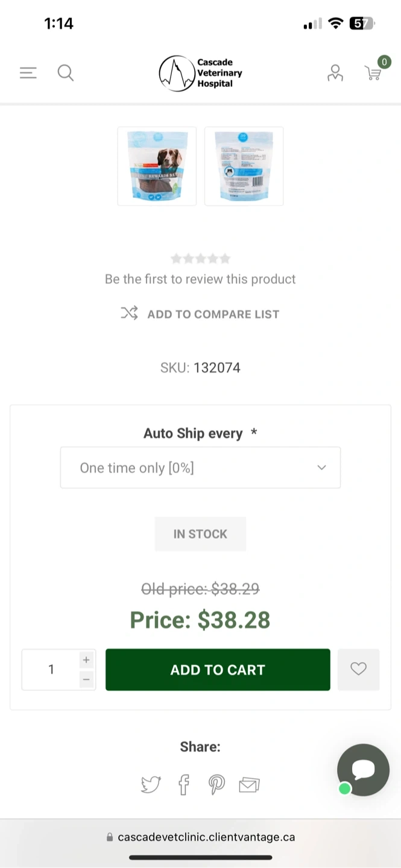The height and width of the screenshot is (868, 401).
Task: Share product via email icon
Action: pyautogui.click(x=249, y=784)
